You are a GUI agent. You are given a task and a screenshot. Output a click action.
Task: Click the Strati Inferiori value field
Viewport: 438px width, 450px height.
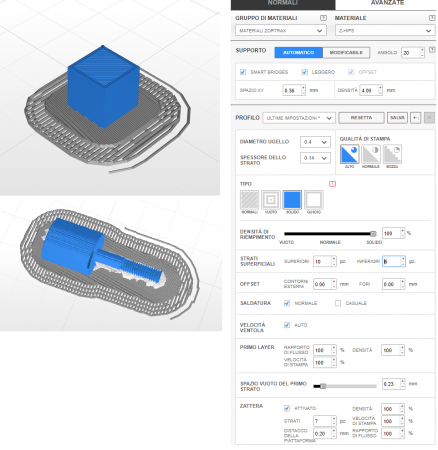click(x=391, y=261)
